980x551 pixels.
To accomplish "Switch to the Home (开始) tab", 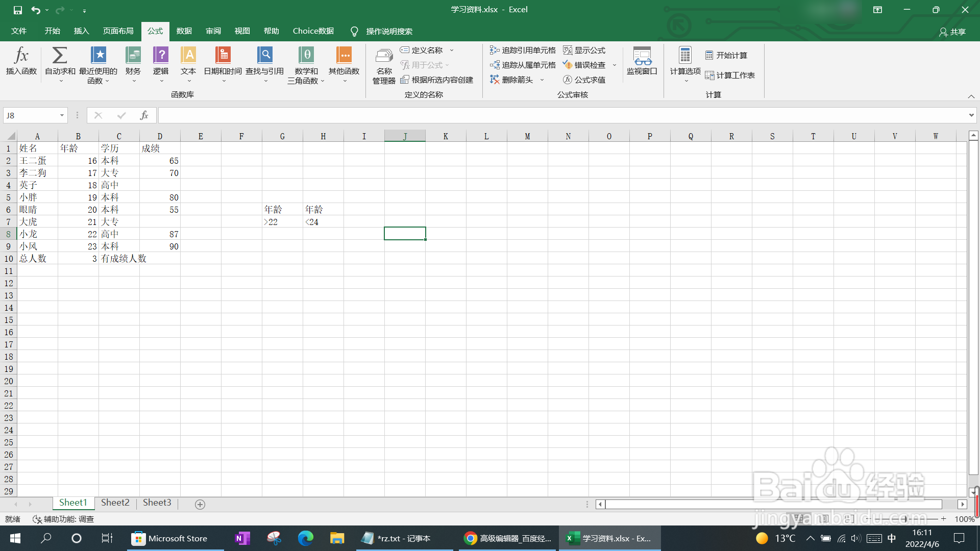I will point(52,31).
